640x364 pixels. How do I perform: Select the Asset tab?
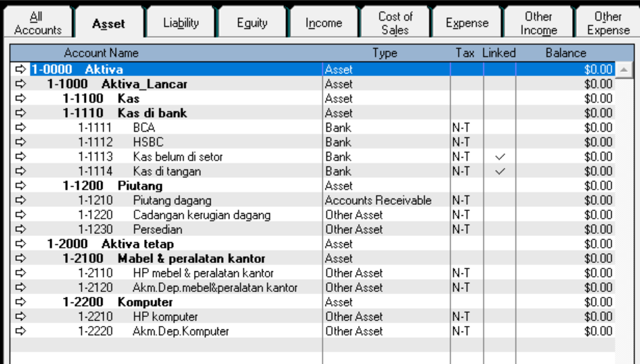109,24
